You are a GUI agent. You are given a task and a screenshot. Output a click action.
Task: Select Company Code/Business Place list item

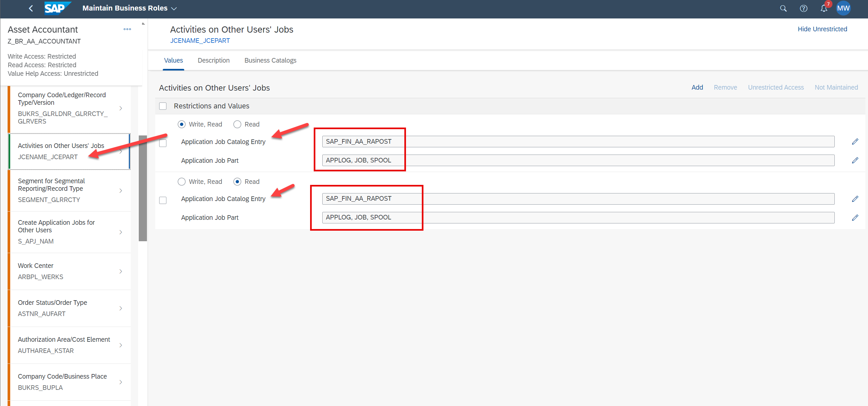tap(69, 382)
